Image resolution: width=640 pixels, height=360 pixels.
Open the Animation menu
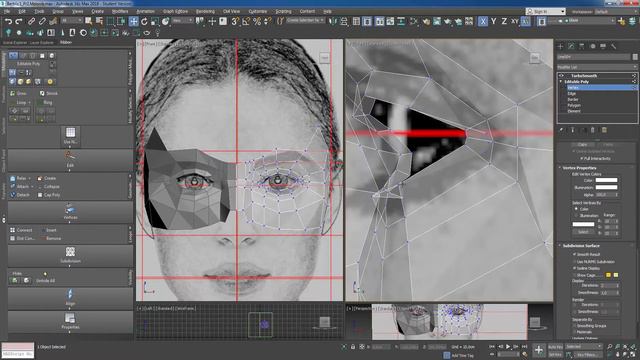(145, 11)
